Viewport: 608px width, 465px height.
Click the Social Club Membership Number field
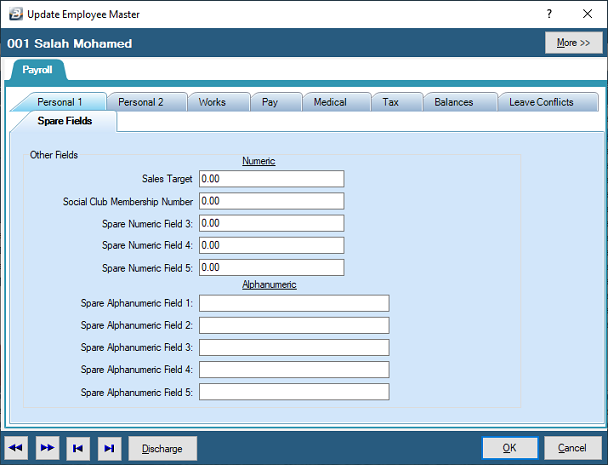click(271, 201)
